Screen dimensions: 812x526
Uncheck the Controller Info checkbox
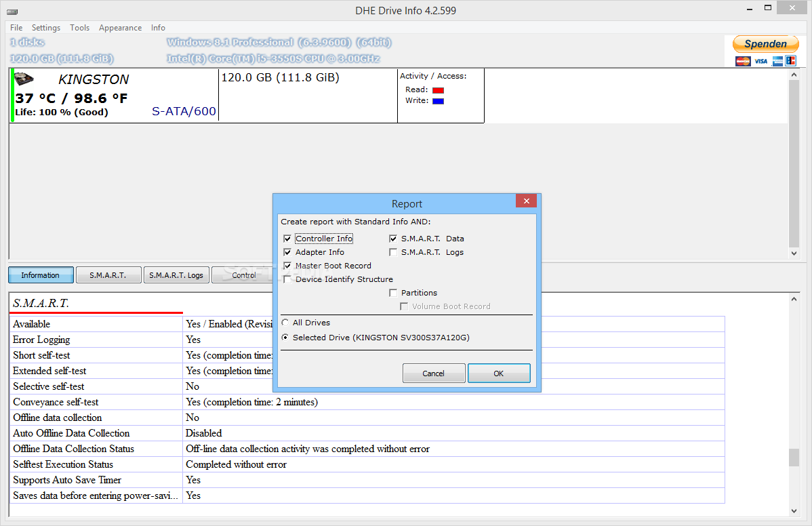pos(287,239)
